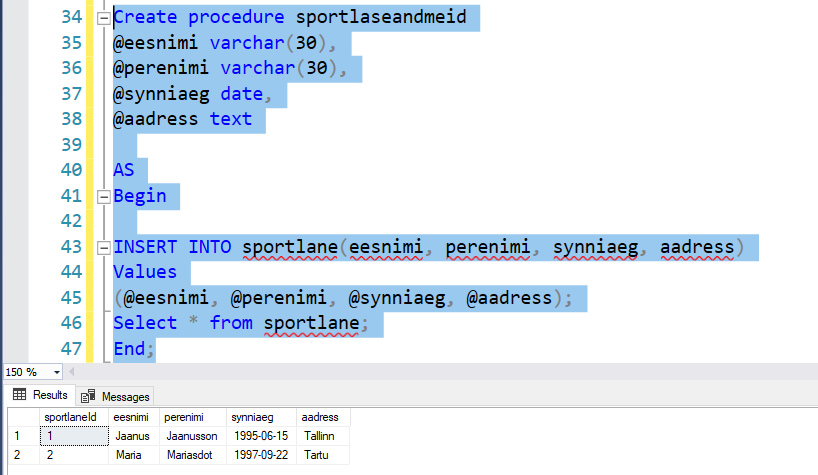This screenshot has width=818, height=475.
Task: Click the Jaanusson cell
Action: [191, 436]
